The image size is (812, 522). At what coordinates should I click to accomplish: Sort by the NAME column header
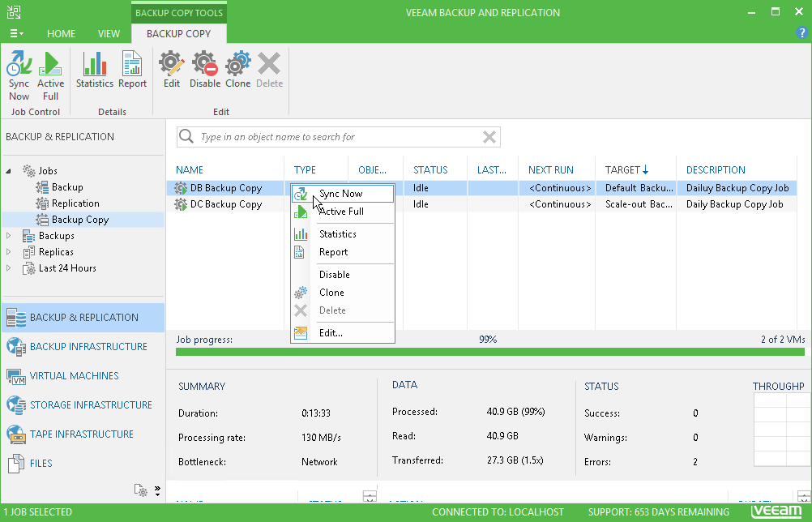(x=190, y=170)
